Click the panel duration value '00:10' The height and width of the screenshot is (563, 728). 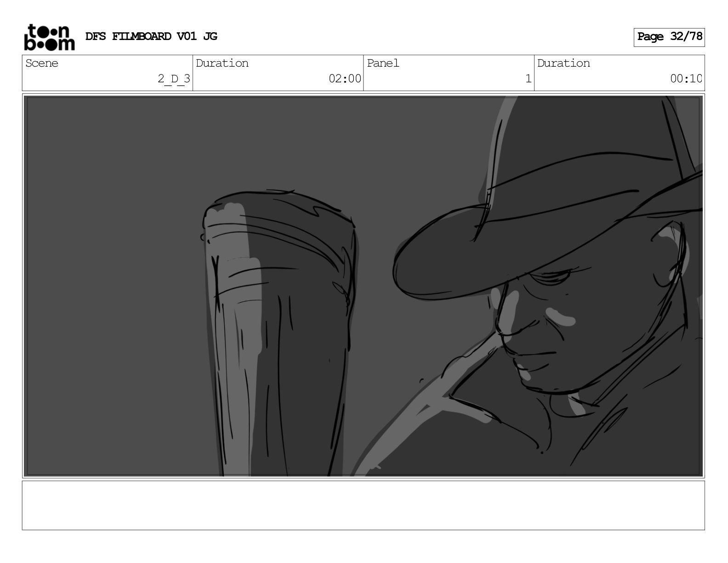coord(686,79)
